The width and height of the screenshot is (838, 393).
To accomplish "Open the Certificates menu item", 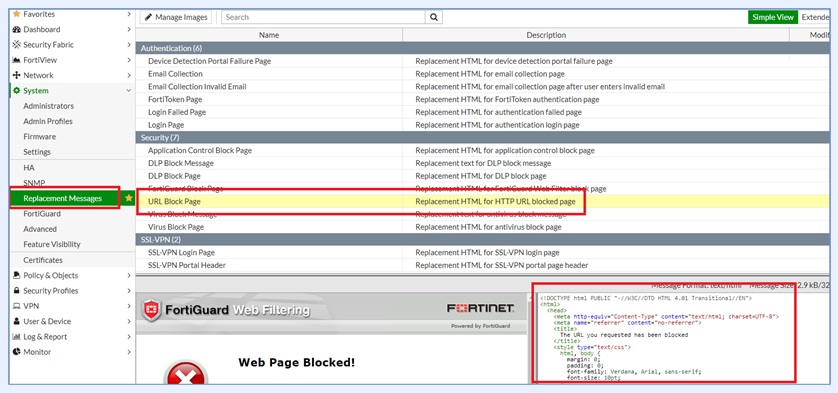I will pos(43,260).
